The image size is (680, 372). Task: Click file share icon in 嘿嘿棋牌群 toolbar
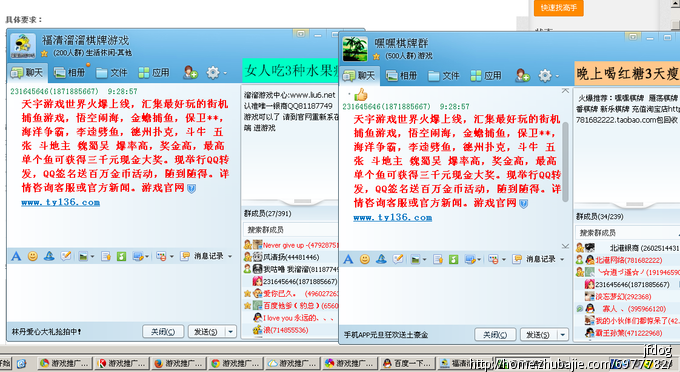[x=438, y=260]
